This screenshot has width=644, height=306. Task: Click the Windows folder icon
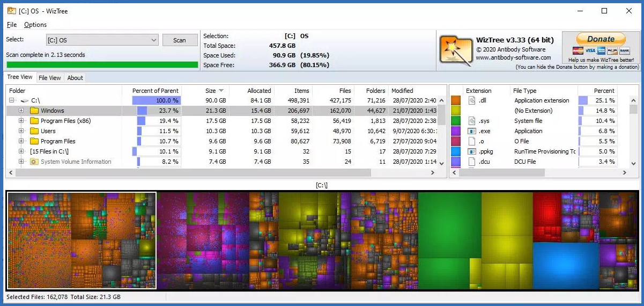point(34,111)
